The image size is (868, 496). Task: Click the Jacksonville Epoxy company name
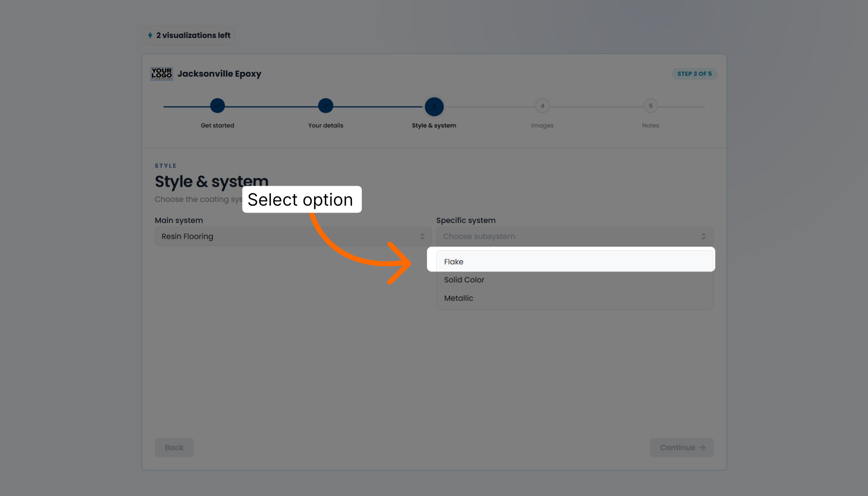(219, 73)
